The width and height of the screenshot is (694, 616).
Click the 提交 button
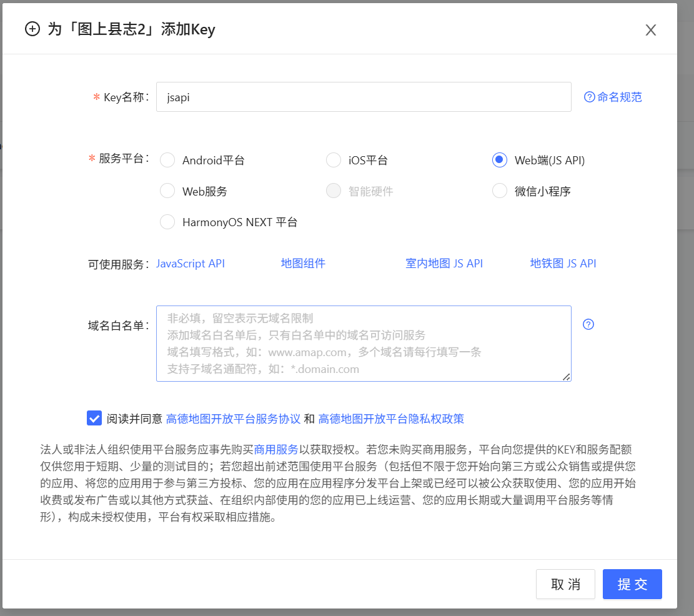click(632, 584)
